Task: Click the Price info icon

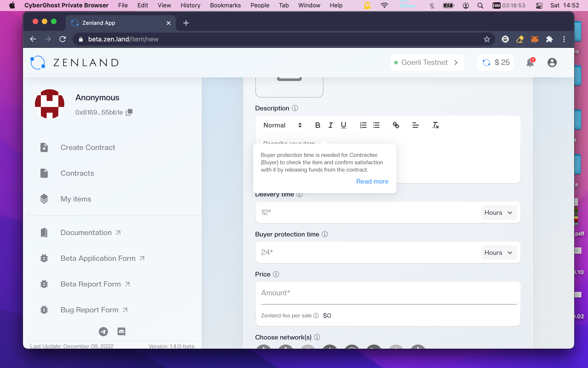Action: click(276, 274)
